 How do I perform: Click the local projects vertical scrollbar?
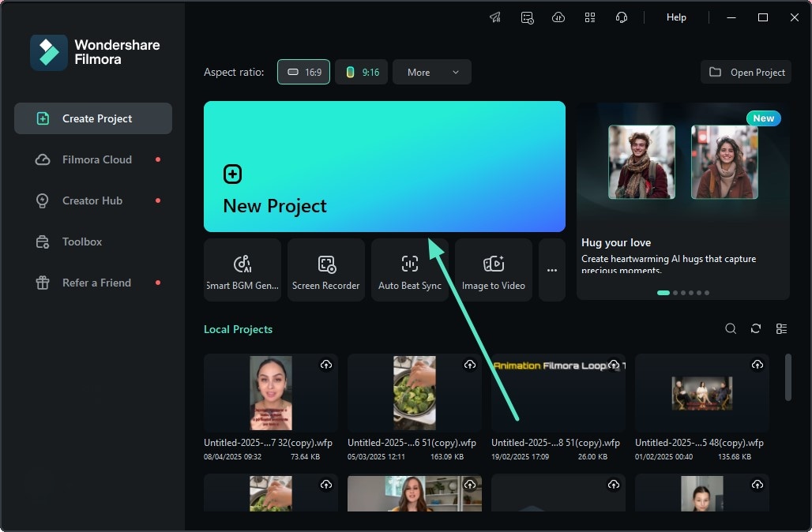pos(788,377)
